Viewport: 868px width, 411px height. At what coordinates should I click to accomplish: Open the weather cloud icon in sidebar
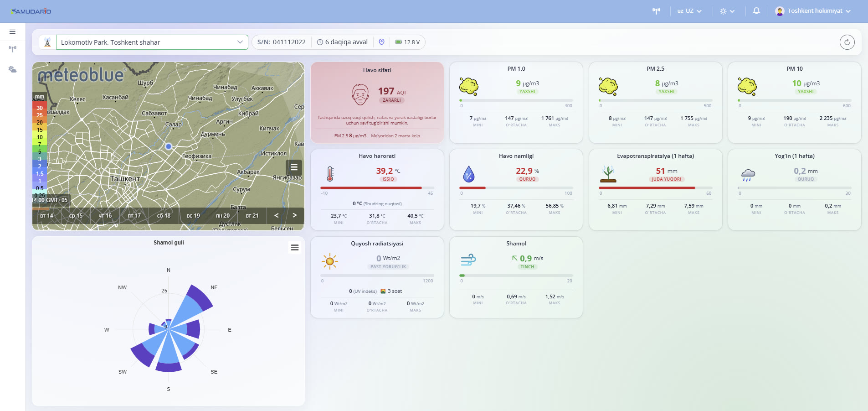click(12, 69)
